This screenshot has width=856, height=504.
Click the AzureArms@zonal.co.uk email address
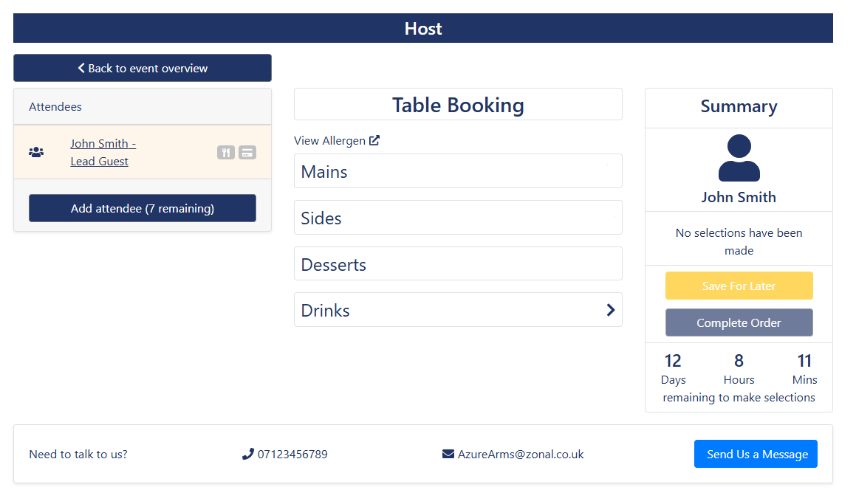pos(521,454)
